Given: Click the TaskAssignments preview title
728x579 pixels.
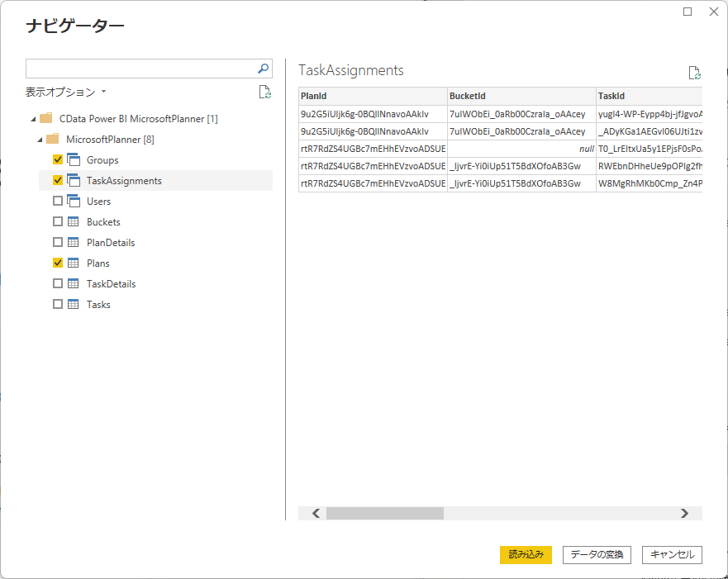Looking at the screenshot, I should [x=351, y=70].
